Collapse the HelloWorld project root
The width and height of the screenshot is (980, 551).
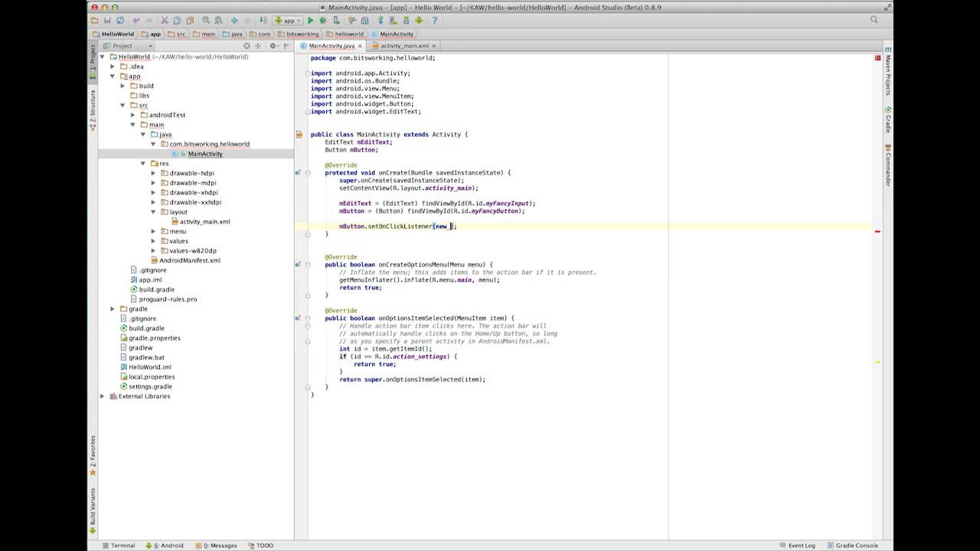[x=102, y=57]
